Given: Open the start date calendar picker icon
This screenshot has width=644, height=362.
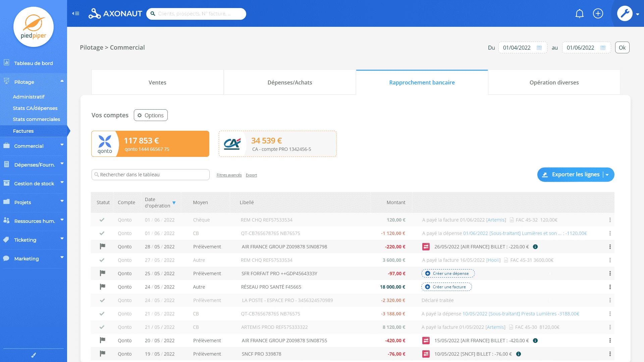Looking at the screenshot, I should tap(539, 48).
